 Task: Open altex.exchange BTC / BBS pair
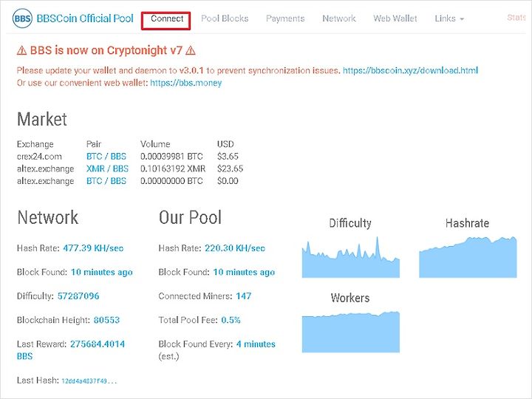(x=106, y=181)
